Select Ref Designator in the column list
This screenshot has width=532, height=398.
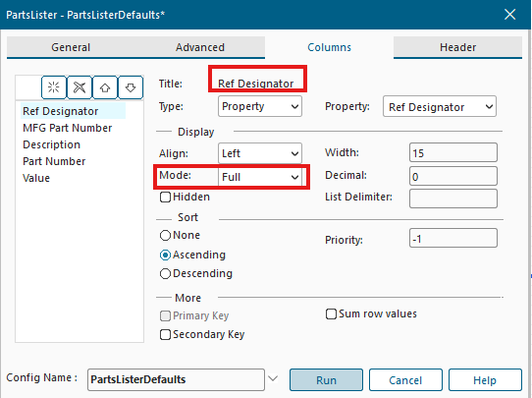click(73, 111)
